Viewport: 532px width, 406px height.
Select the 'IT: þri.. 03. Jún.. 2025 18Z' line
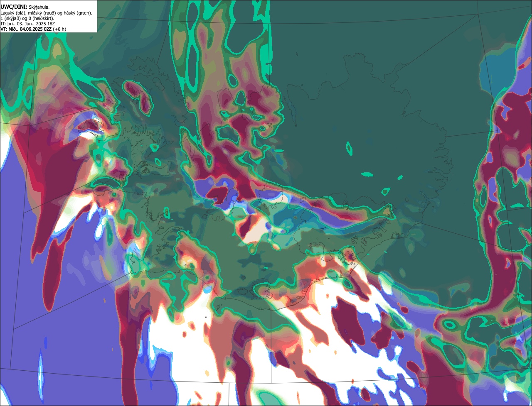point(28,24)
